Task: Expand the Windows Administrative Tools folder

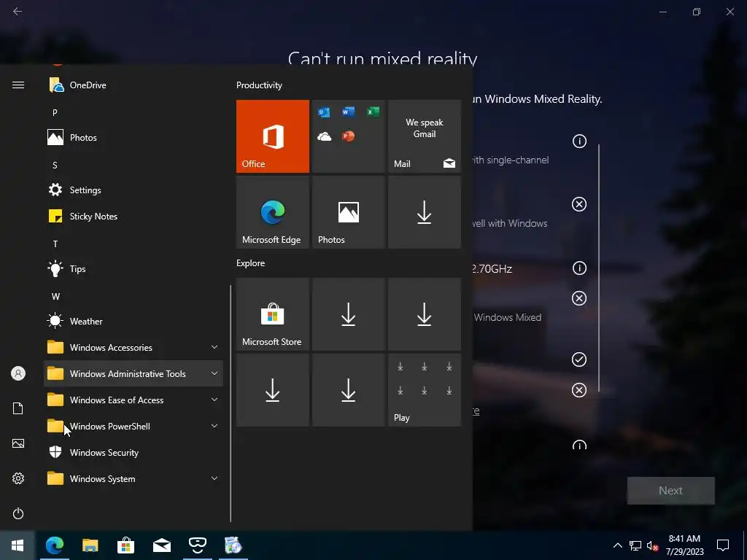Action: coord(133,374)
